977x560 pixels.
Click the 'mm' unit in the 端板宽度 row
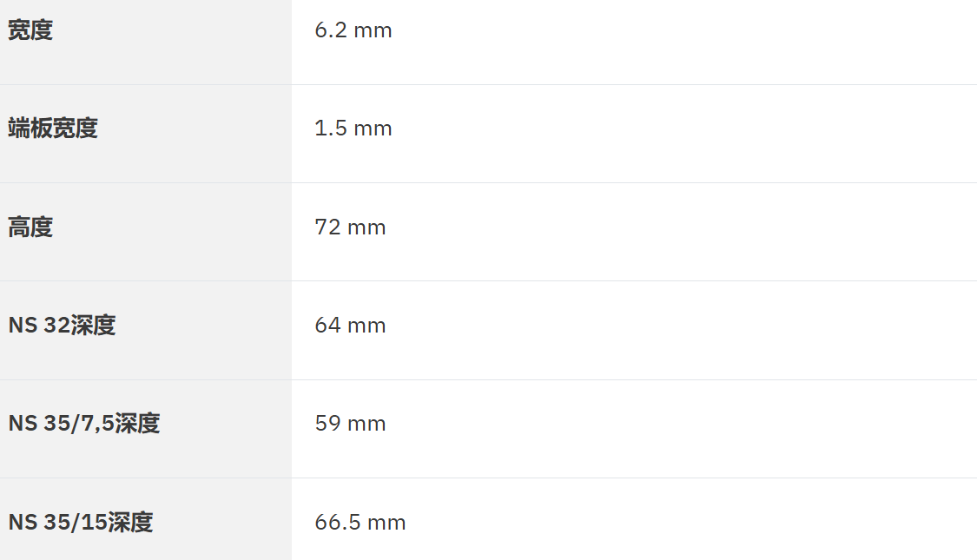(x=373, y=129)
